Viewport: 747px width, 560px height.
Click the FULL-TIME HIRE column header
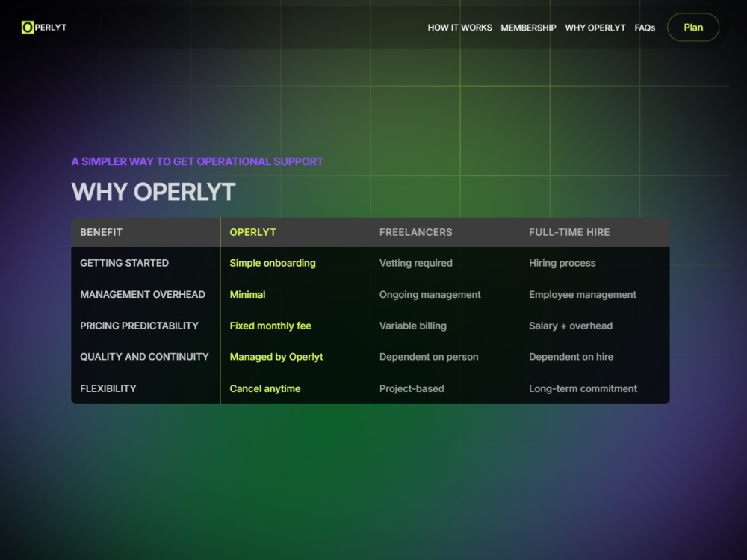[569, 232]
